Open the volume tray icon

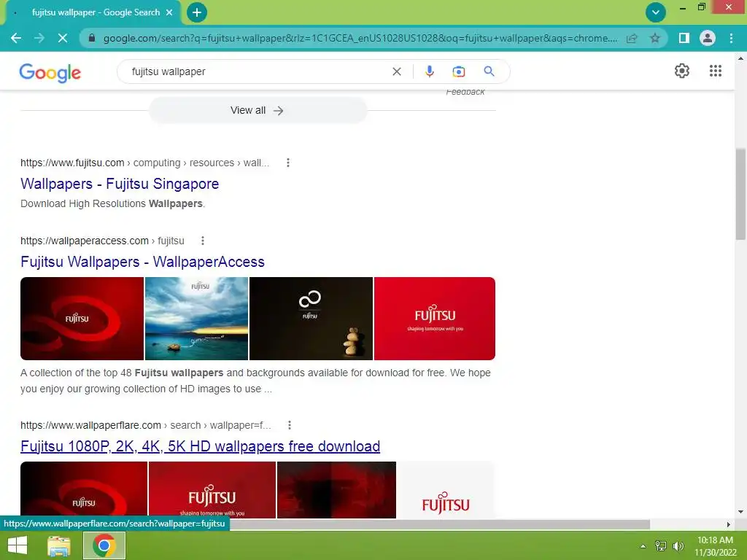[678, 546]
